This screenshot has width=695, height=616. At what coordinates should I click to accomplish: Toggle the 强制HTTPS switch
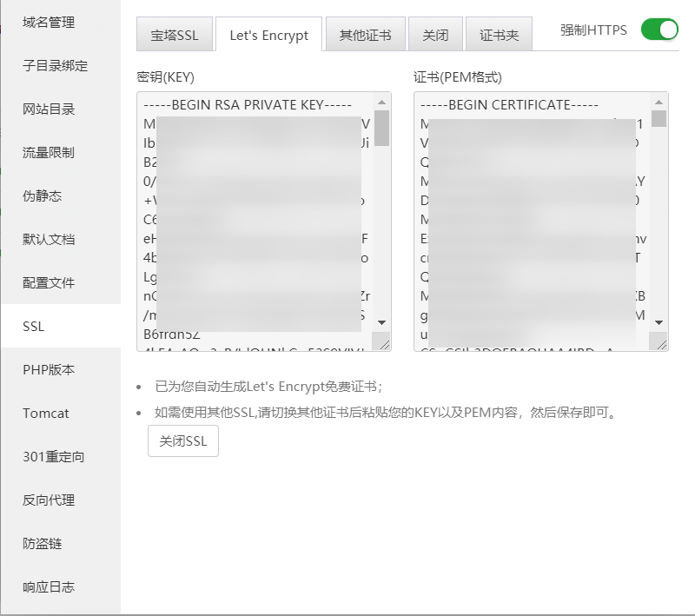[659, 30]
